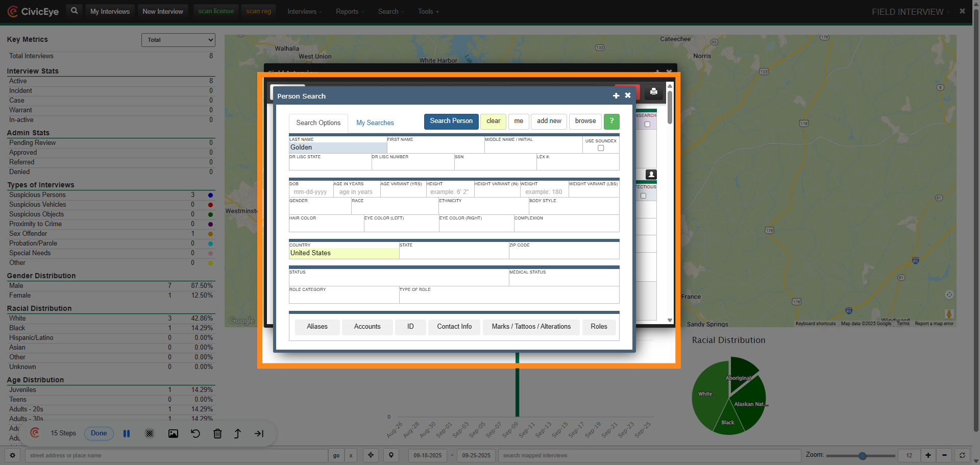Close the Person Search dialog
The height and width of the screenshot is (465, 980).
click(x=628, y=95)
